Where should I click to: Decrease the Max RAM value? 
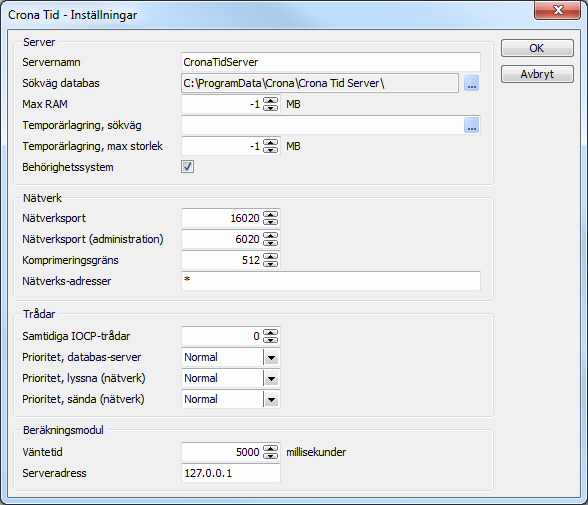tap(270, 108)
